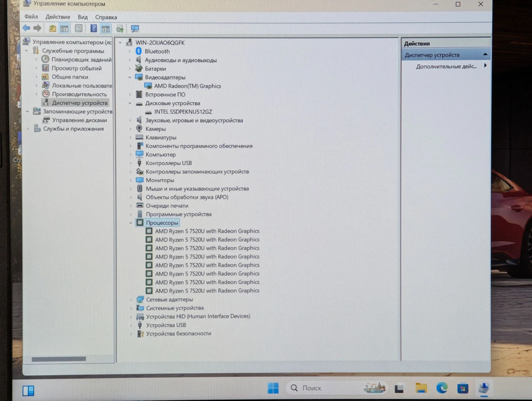The image size is (532, 401).
Task: Select the INTEL SSDPEKNU512GZ disk
Action: coord(183,112)
